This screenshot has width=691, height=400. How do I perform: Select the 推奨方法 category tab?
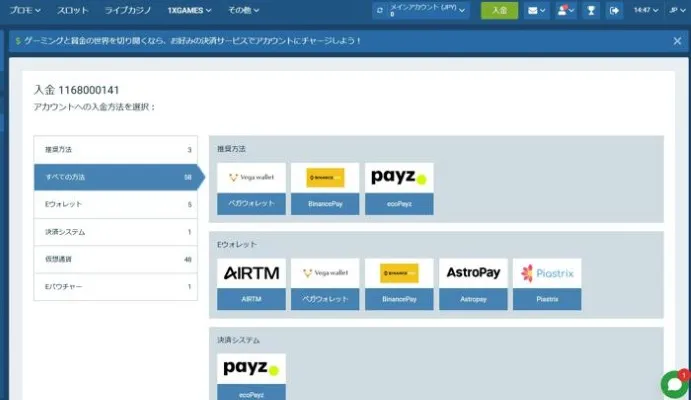[115, 150]
